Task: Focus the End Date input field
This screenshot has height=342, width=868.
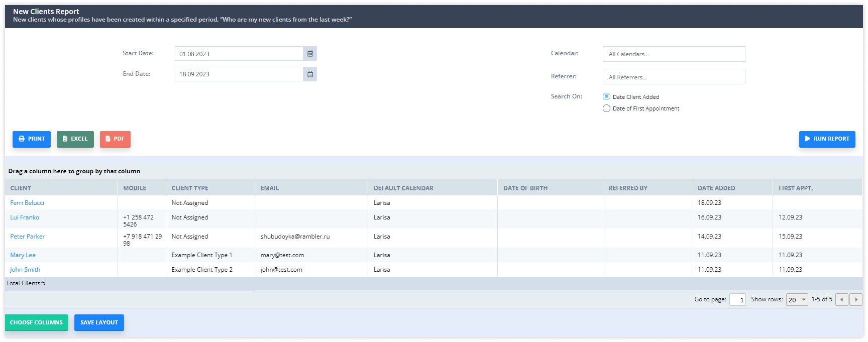Action: (239, 74)
